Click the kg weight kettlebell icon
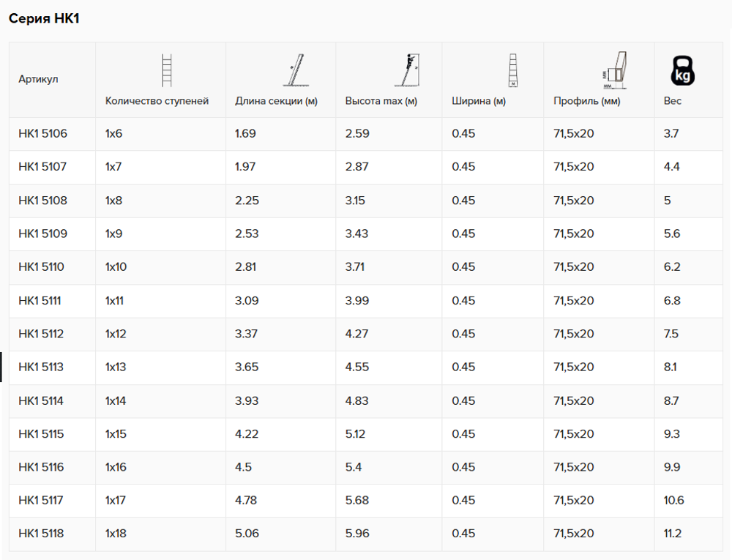This screenshot has height=560, width=732. [682, 70]
